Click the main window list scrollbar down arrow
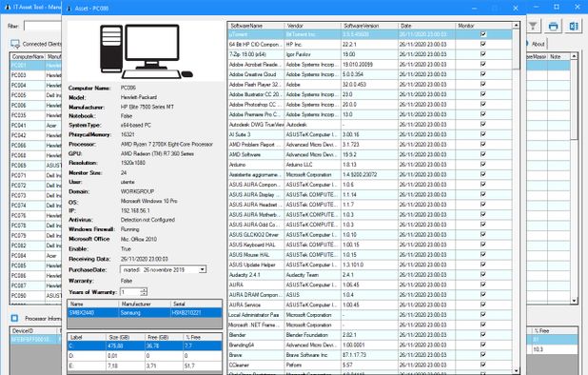 coord(574,301)
